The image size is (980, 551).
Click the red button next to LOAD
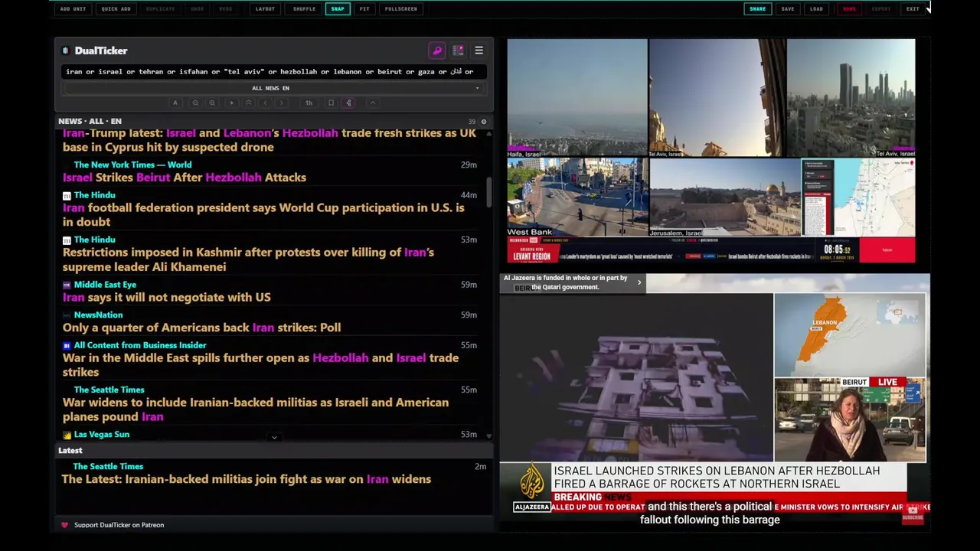(849, 8)
